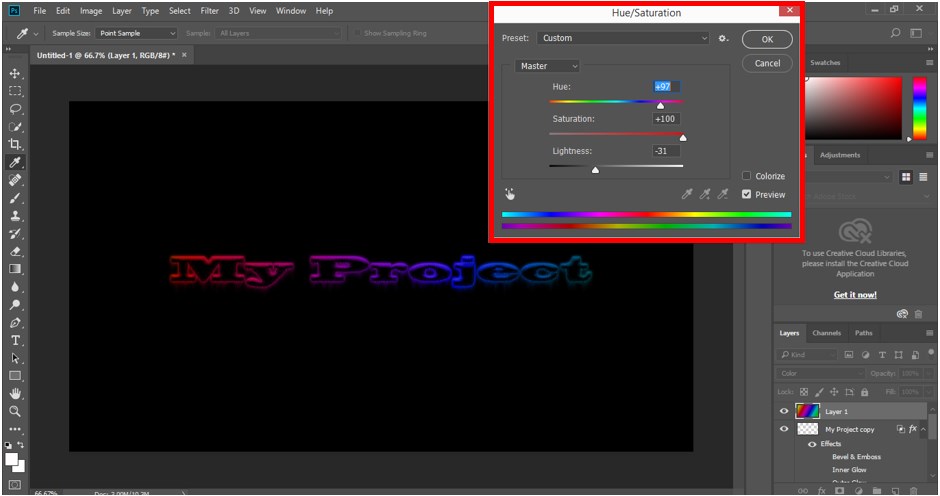Open Layers panel menu icon
The width and height of the screenshot is (940, 496).
point(929,333)
